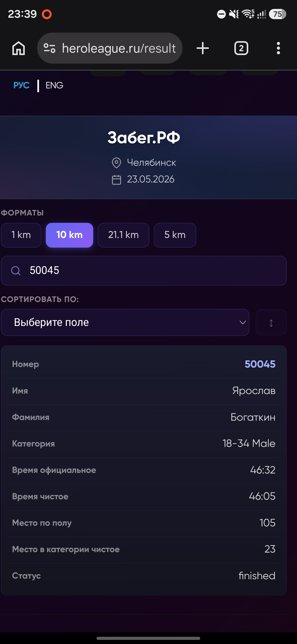Tap the calendar icon beside 23.05.2026
The image size is (297, 644).
coord(116,180)
